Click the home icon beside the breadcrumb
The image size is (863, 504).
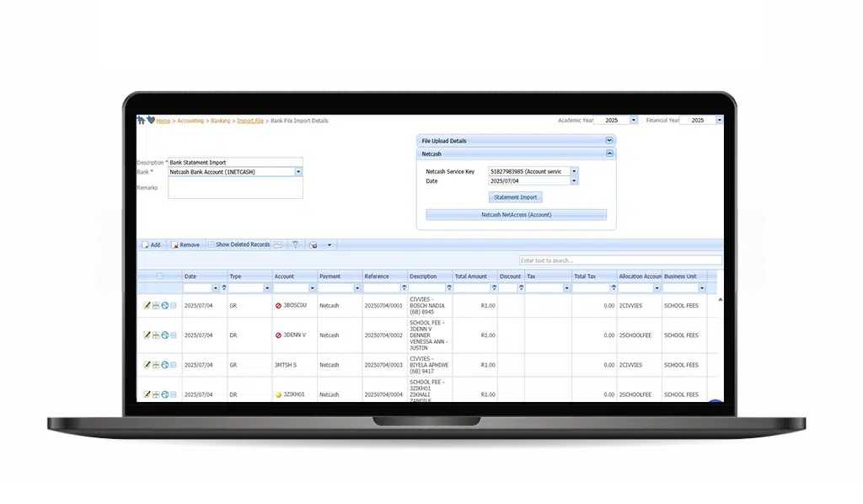(141, 120)
